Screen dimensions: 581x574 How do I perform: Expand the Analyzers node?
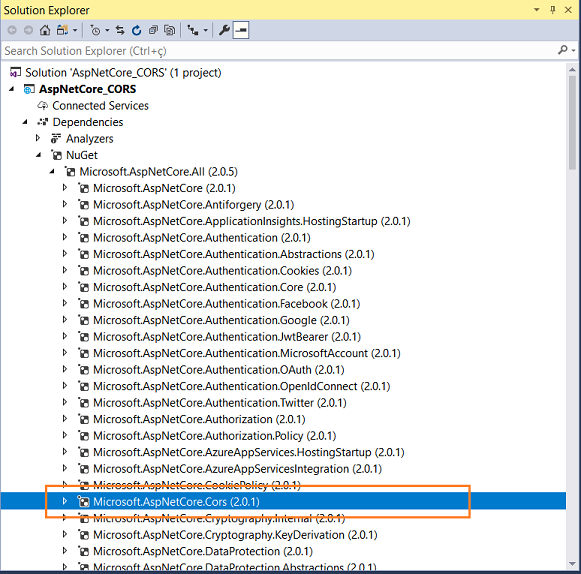coord(38,138)
